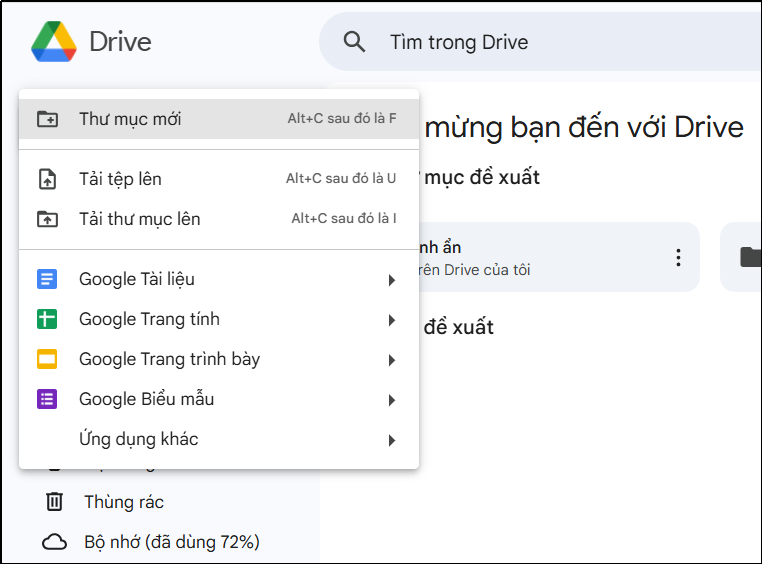Click 'Alt+C sau đó là I' shortcut text
The image size is (762, 564).
click(x=344, y=219)
